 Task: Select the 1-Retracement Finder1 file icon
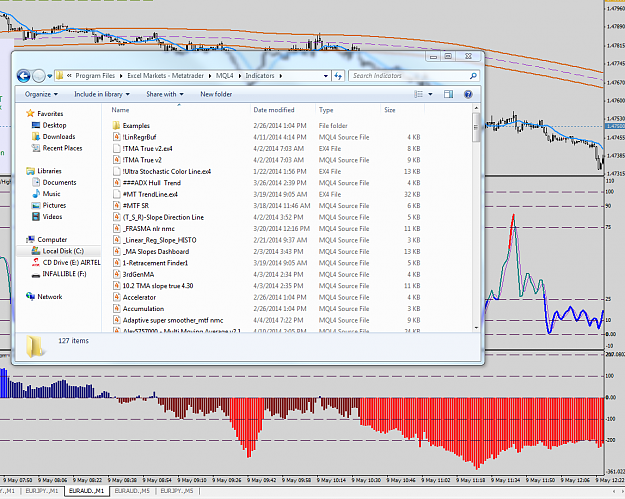tap(116, 263)
